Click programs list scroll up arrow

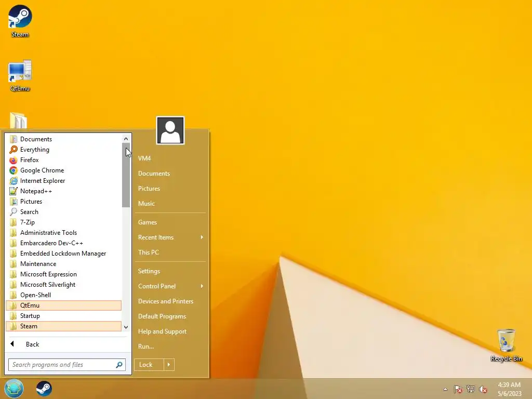pyautogui.click(x=126, y=139)
